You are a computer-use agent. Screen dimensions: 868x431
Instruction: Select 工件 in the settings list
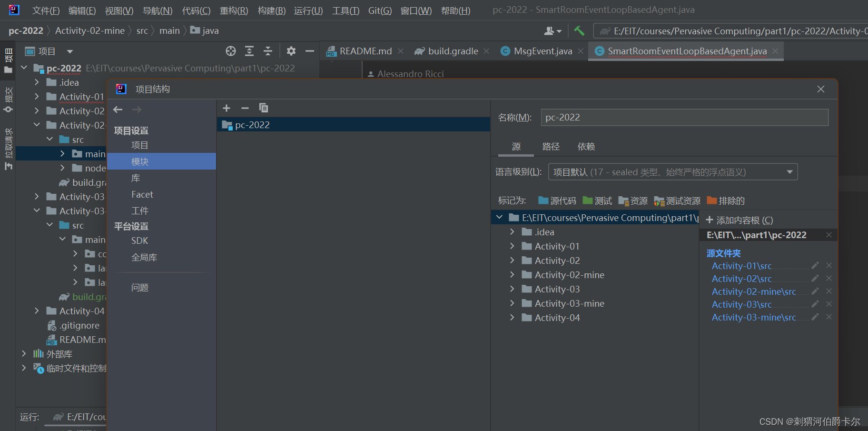point(140,210)
